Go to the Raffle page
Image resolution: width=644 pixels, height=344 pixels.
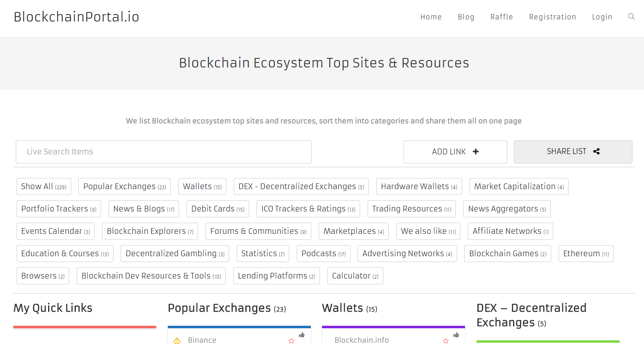click(501, 17)
